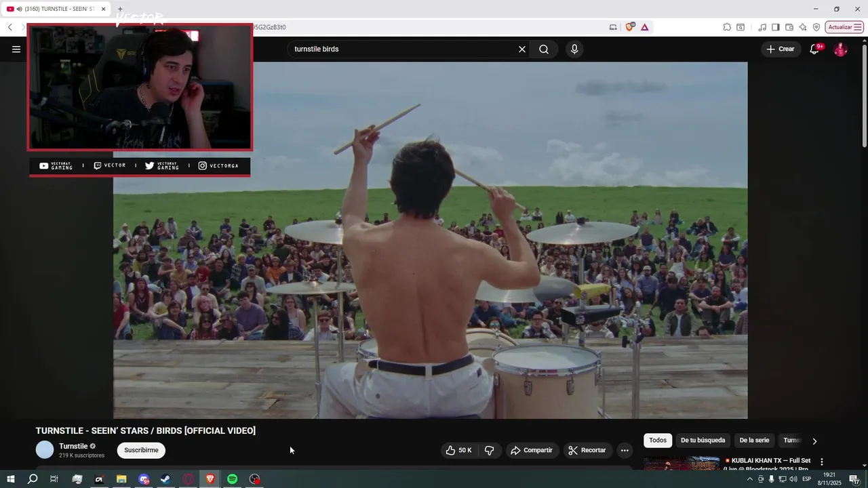Like the video with thumbs-up
This screenshot has width=868, height=488.
coord(459,450)
